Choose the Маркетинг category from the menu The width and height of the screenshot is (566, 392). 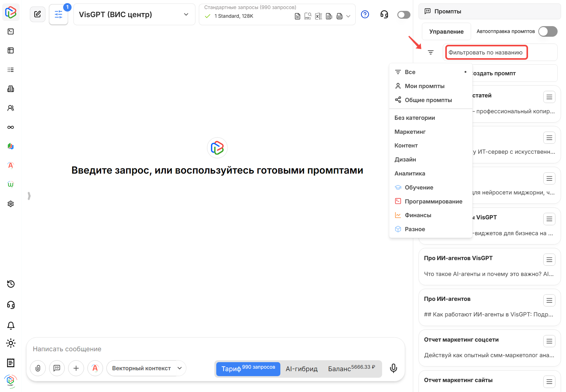tap(410, 132)
